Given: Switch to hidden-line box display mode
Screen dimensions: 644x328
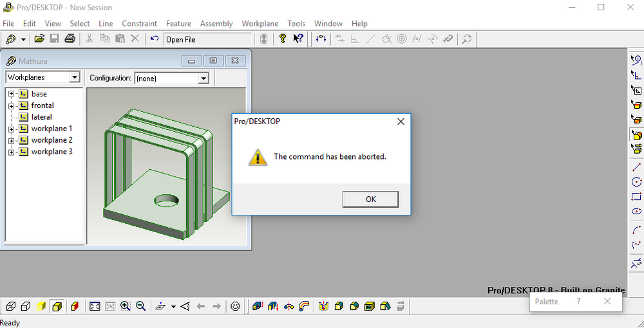Looking at the screenshot, I should (26, 306).
